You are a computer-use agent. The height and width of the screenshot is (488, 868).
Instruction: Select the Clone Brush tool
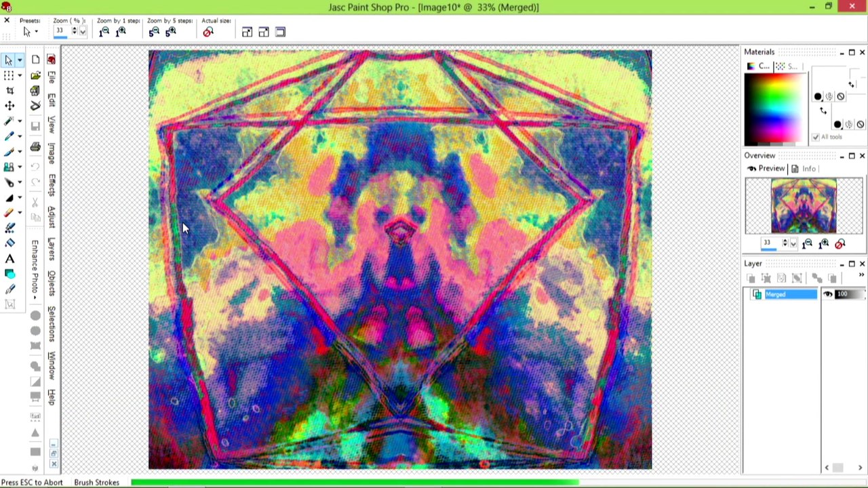tap(9, 167)
